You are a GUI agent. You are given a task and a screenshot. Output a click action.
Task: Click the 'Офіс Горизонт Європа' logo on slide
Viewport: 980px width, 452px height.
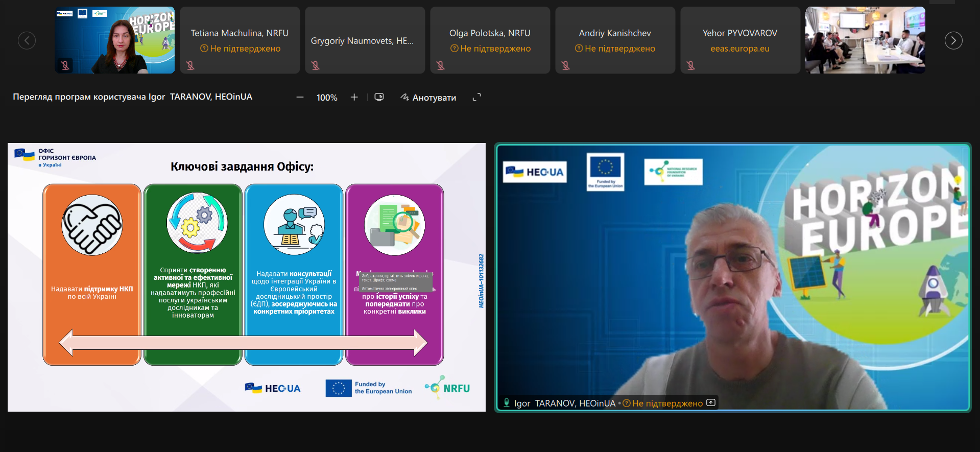tap(55, 157)
